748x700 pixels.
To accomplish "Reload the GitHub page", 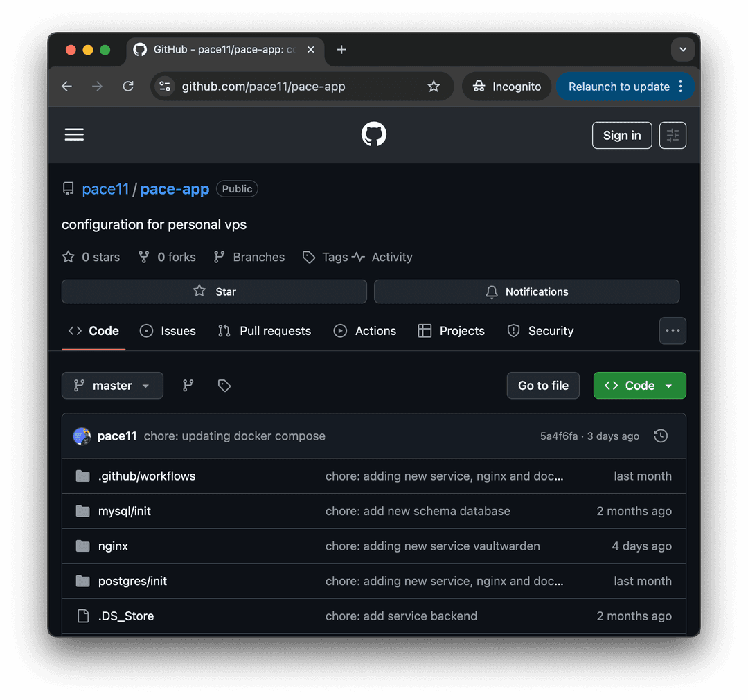I will pos(128,87).
